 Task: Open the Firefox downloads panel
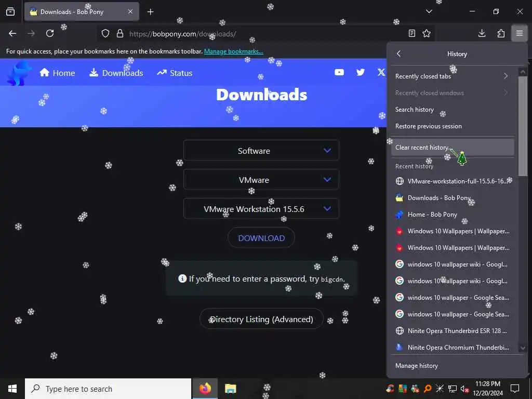(482, 33)
